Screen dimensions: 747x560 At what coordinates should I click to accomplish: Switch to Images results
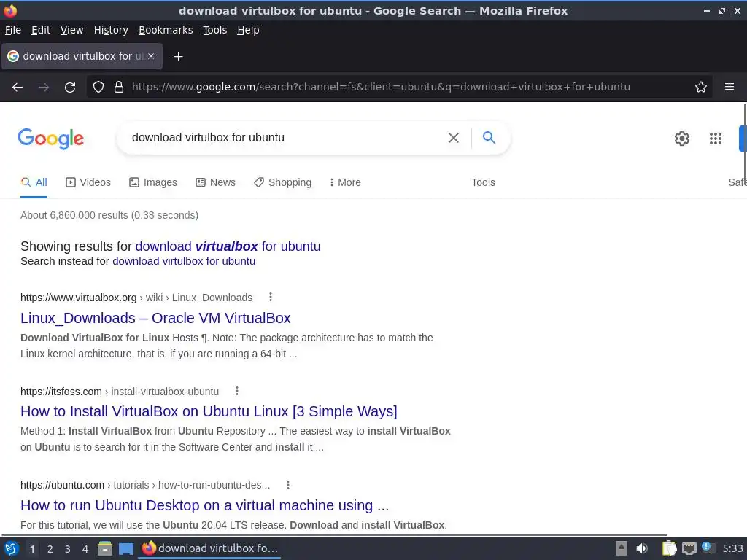[x=153, y=182]
